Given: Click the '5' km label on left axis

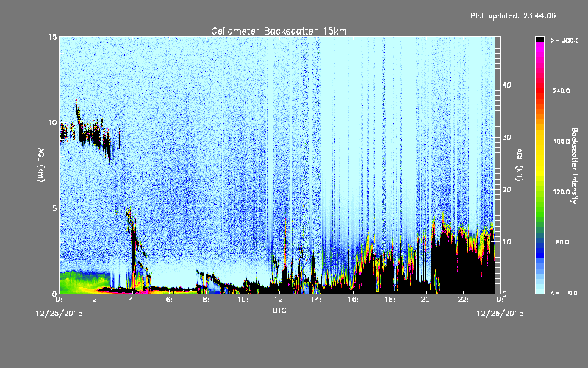Looking at the screenshot, I should click(54, 208).
